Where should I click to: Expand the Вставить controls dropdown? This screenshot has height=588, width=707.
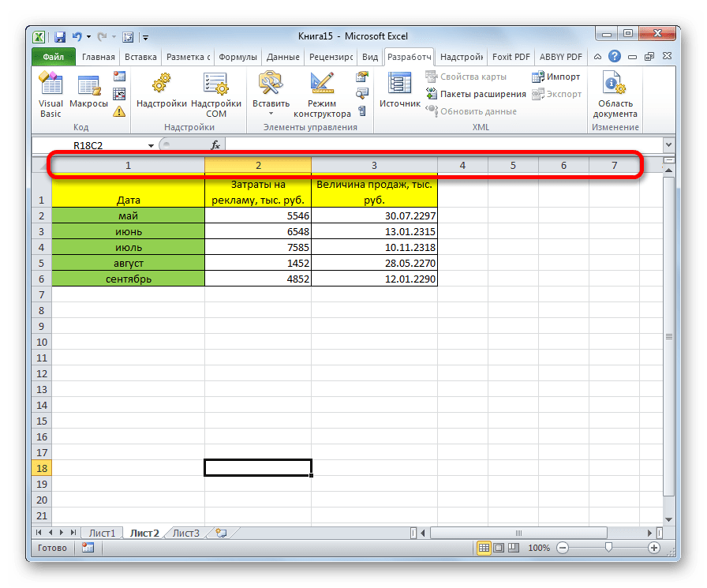(x=271, y=114)
